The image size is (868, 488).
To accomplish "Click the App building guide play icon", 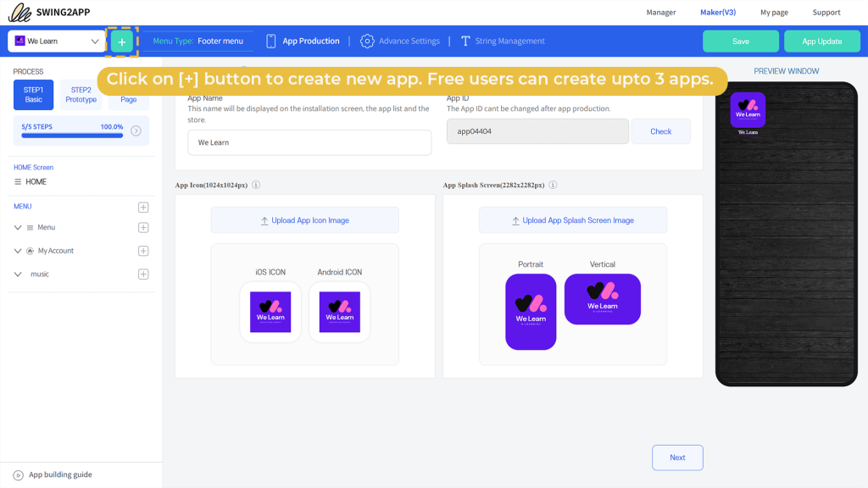I will pyautogui.click(x=19, y=475).
